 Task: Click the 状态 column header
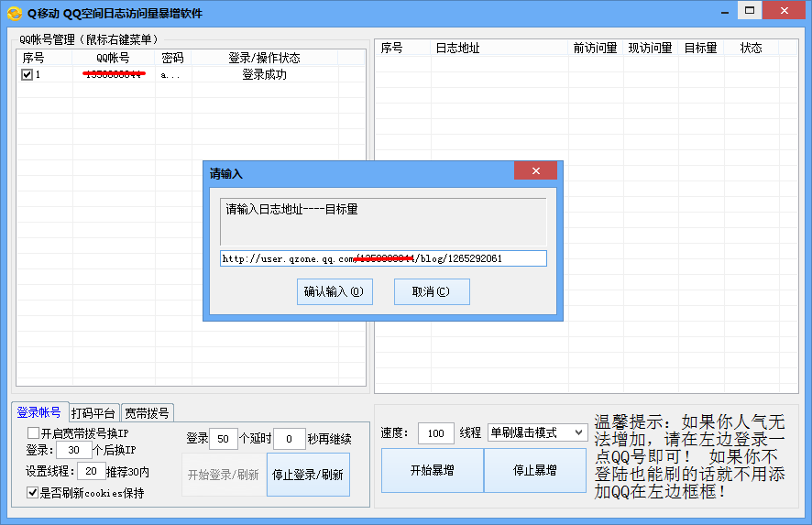tap(751, 48)
